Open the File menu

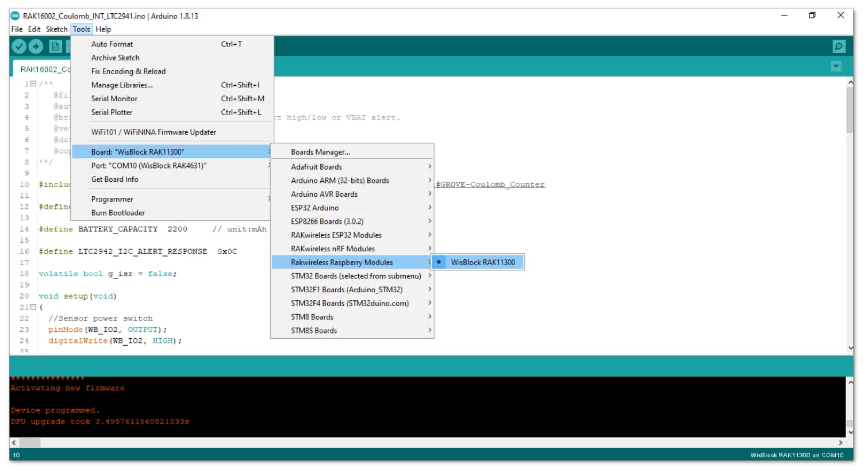click(x=17, y=29)
